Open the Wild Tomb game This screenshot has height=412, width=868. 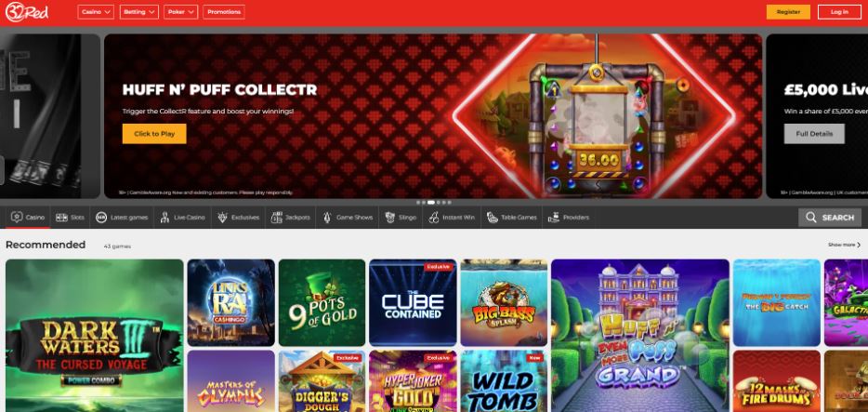point(504,381)
